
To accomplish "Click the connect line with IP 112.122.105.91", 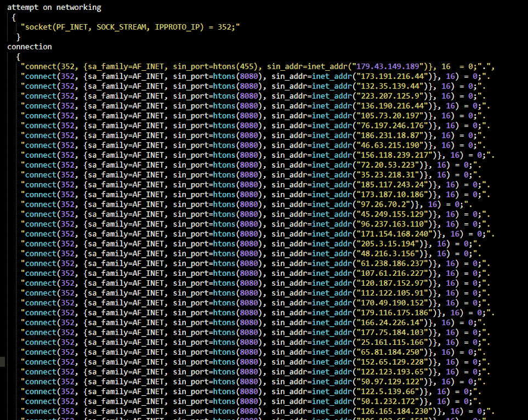I will (x=256, y=293).
